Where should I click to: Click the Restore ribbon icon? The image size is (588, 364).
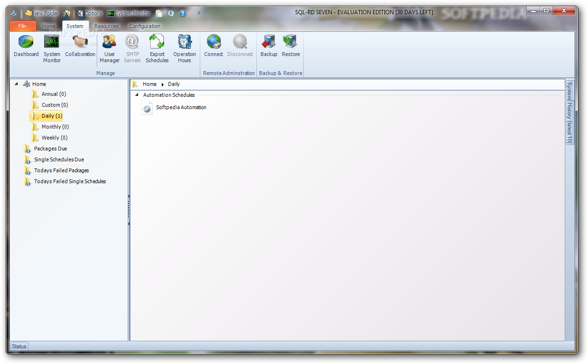click(291, 47)
